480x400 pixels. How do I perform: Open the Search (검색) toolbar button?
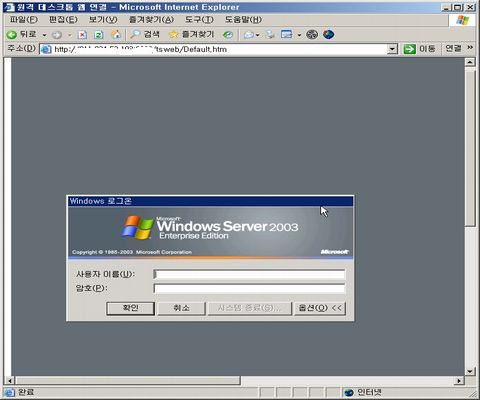pos(145,34)
